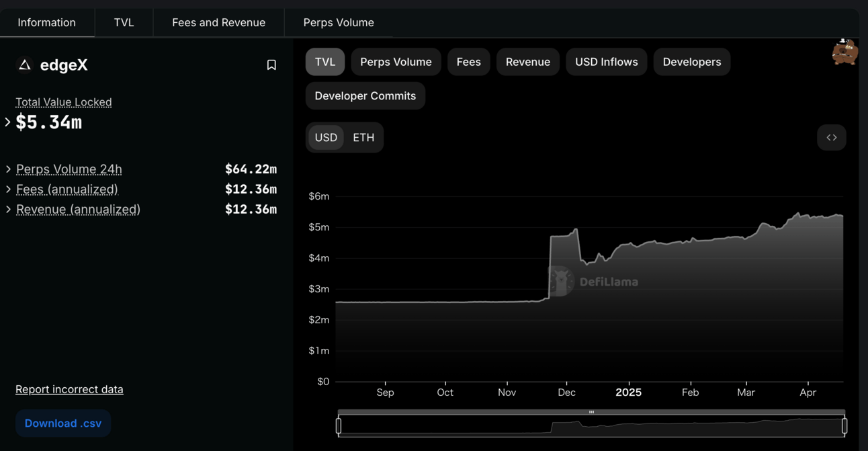The height and width of the screenshot is (451, 868).
Task: Open the Information tab
Action: [47, 22]
